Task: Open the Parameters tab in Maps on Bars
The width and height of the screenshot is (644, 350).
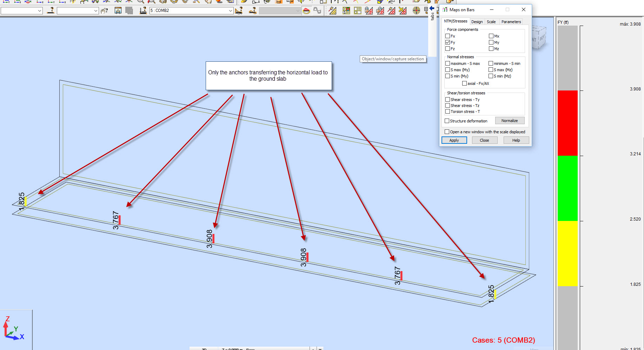Action: 511,21
